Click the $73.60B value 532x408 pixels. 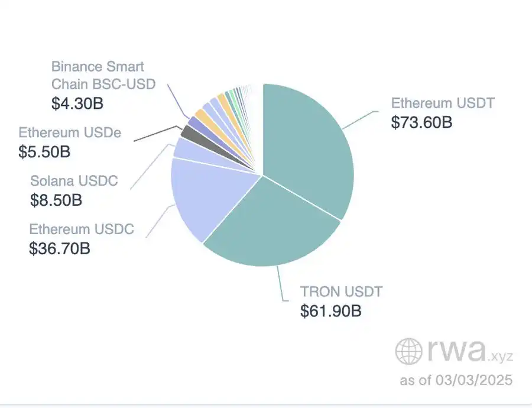pyautogui.click(x=422, y=122)
